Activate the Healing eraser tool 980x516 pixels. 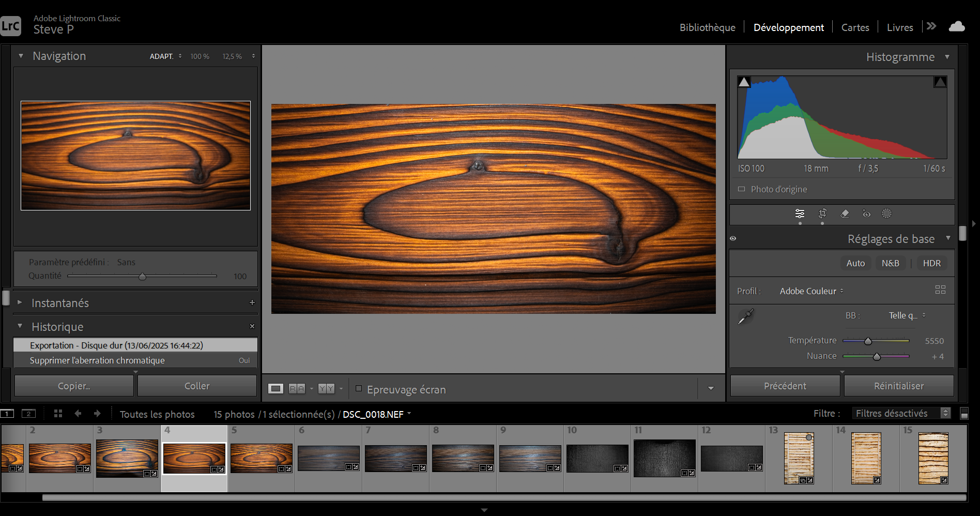[x=845, y=214]
